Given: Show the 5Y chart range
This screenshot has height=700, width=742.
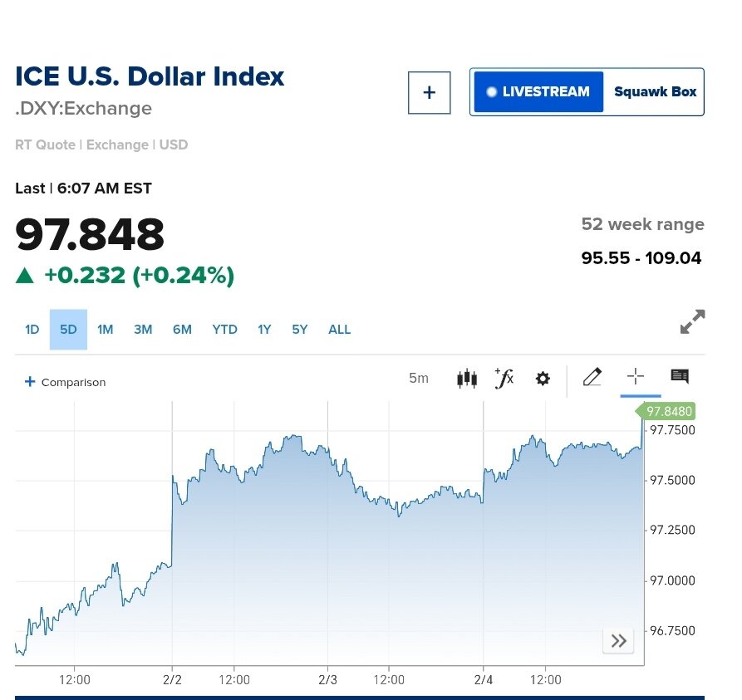Looking at the screenshot, I should (x=300, y=330).
